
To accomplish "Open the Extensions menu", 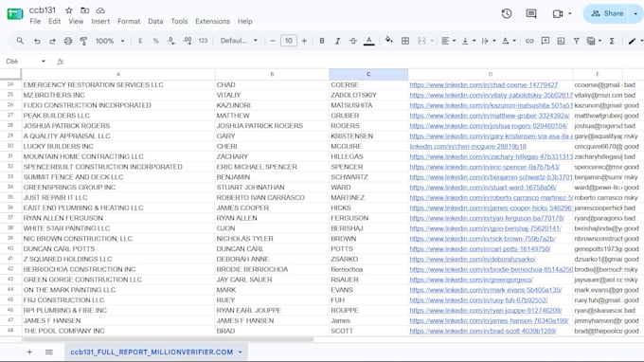I will [212, 22].
